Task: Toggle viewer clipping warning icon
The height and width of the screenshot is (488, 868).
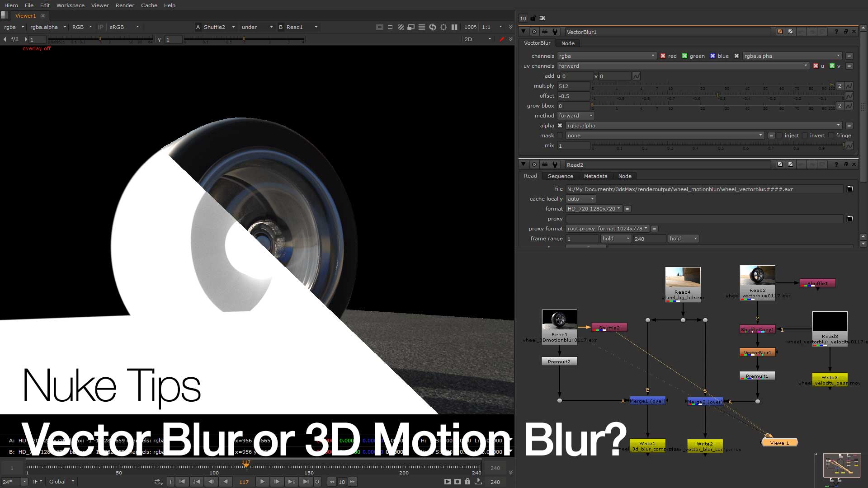Action: click(379, 27)
